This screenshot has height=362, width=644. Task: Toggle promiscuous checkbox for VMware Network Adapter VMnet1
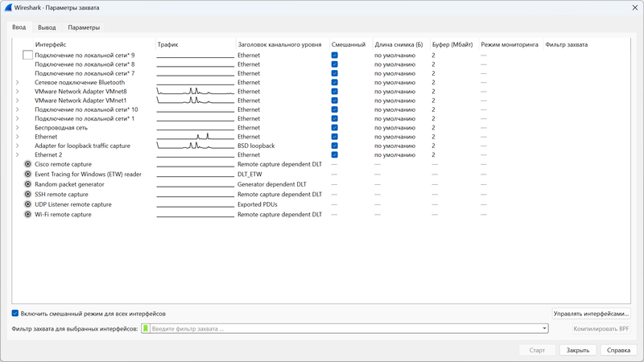335,101
